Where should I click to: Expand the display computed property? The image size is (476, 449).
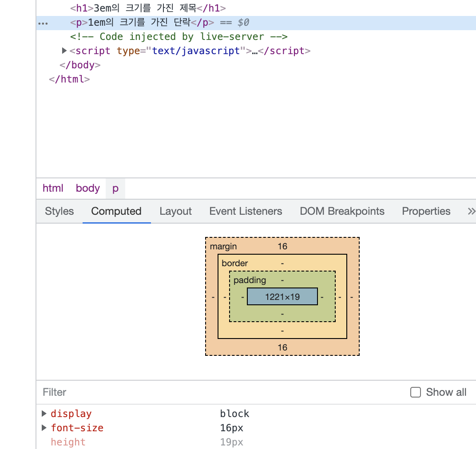coord(44,414)
